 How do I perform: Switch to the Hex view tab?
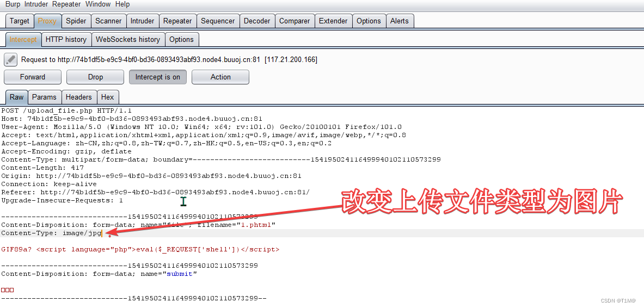click(x=108, y=97)
